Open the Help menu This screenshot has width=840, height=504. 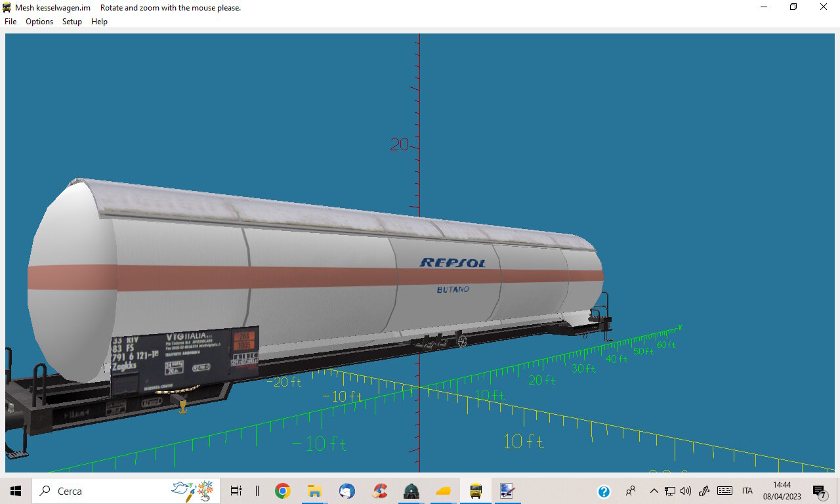coord(99,22)
